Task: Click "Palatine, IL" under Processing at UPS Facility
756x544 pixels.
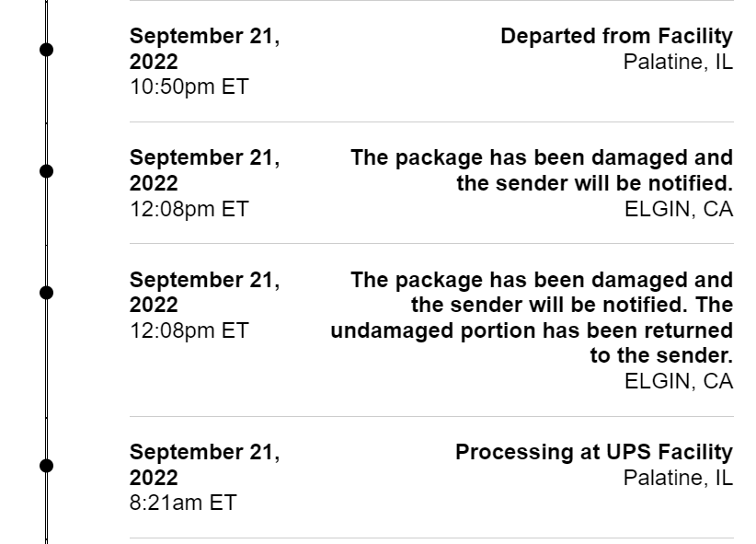Action: 678,479
